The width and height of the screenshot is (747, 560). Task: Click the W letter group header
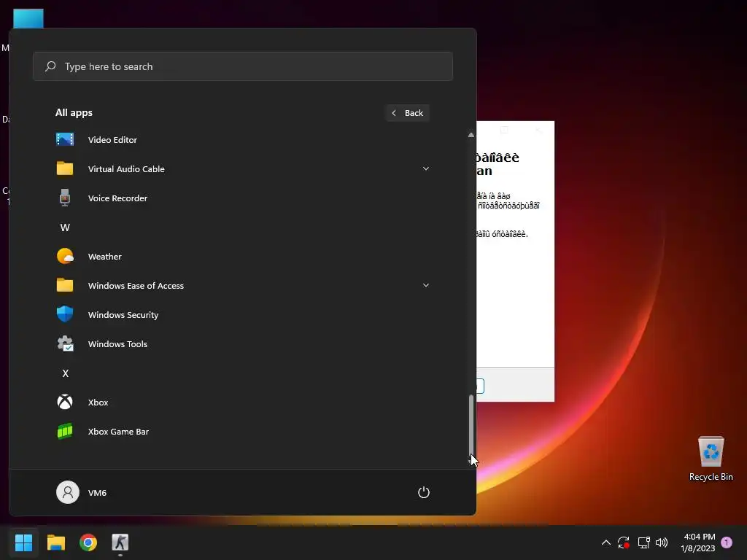click(x=65, y=227)
